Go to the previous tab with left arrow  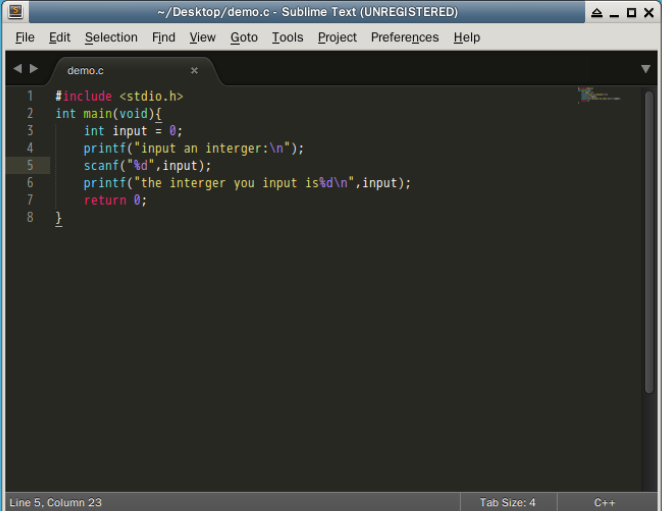[17, 68]
